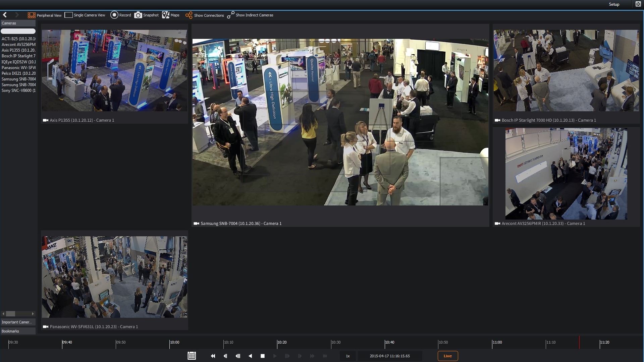Switch to Peripheral View
This screenshot has width=644, height=362.
(45, 15)
